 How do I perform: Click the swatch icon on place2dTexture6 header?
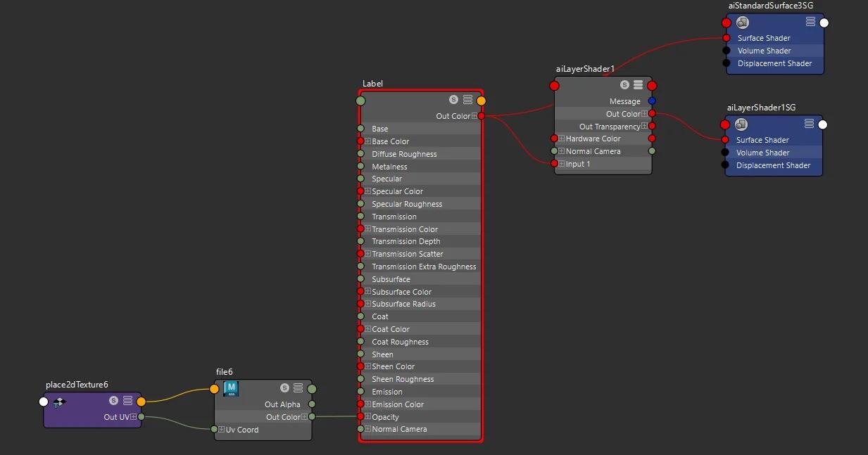click(x=112, y=401)
